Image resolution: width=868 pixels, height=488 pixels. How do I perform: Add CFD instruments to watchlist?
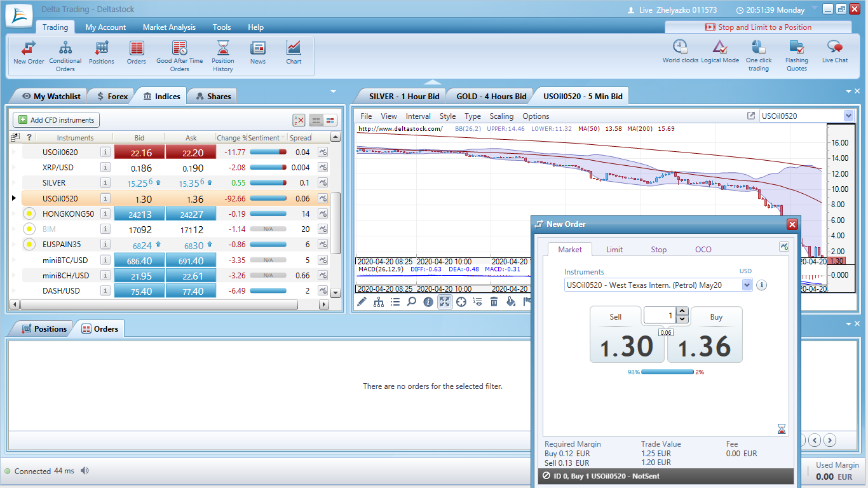click(57, 120)
